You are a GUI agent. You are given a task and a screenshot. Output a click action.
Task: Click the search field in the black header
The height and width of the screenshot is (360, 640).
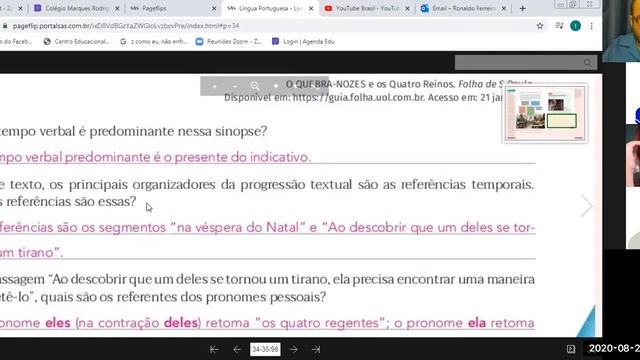click(x=526, y=62)
